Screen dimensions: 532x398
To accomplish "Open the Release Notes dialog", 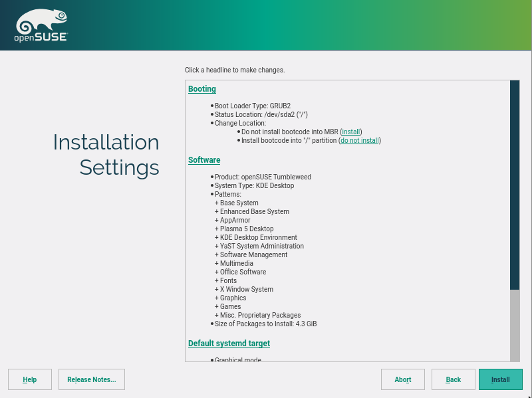I will [x=92, y=379].
